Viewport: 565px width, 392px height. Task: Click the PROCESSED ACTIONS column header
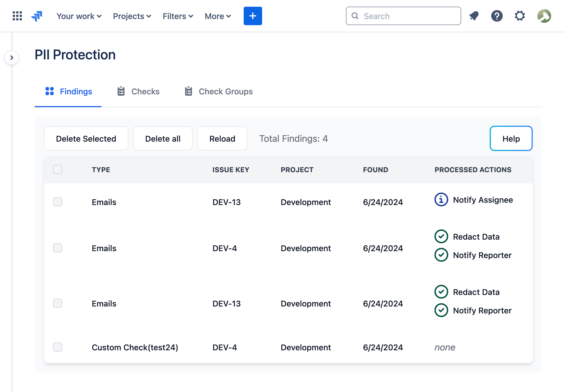pos(473,170)
